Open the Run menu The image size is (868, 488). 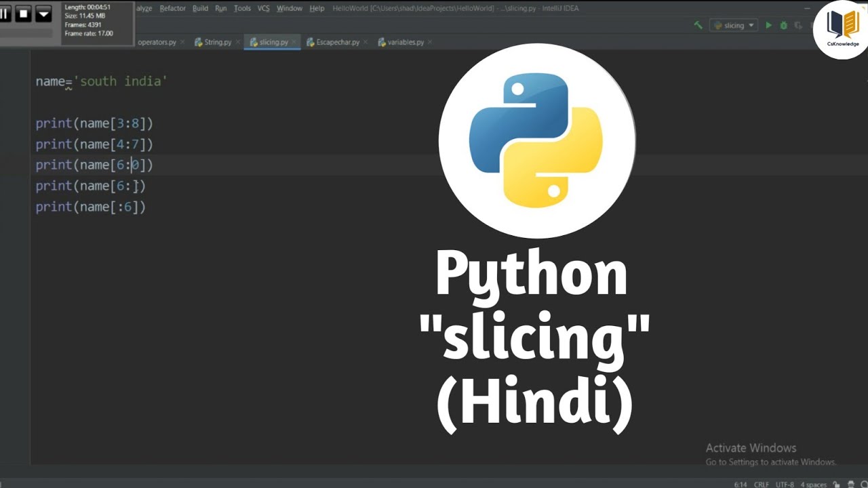[220, 8]
